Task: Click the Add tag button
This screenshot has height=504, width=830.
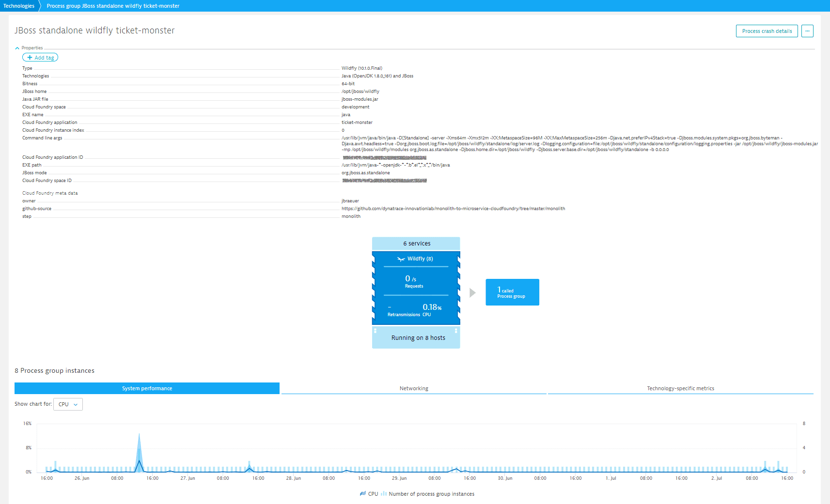Action: coord(40,58)
